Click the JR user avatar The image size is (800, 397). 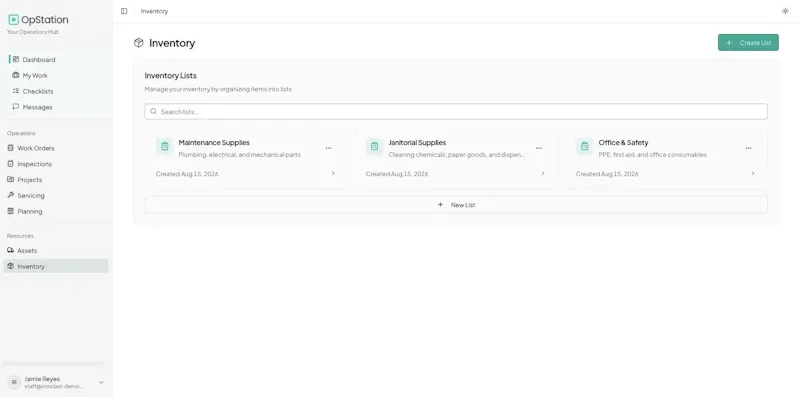tap(14, 382)
